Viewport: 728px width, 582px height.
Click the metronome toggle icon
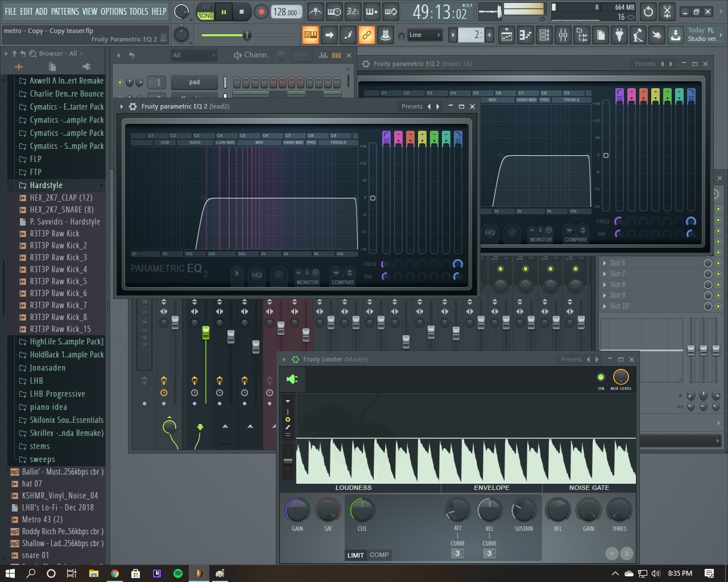coord(315,11)
